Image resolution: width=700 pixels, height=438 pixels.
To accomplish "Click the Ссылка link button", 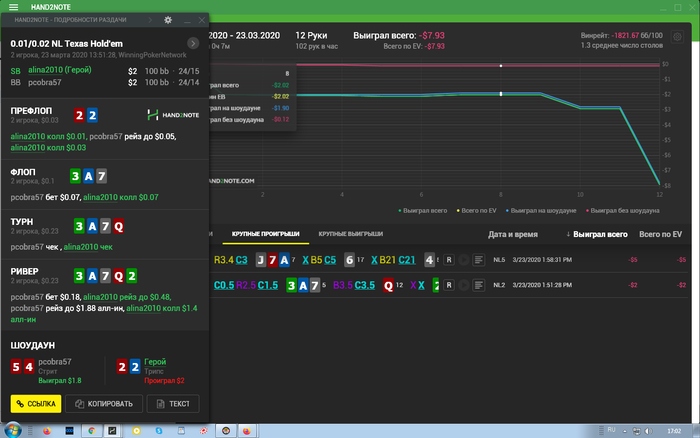I will pyautogui.click(x=36, y=404).
